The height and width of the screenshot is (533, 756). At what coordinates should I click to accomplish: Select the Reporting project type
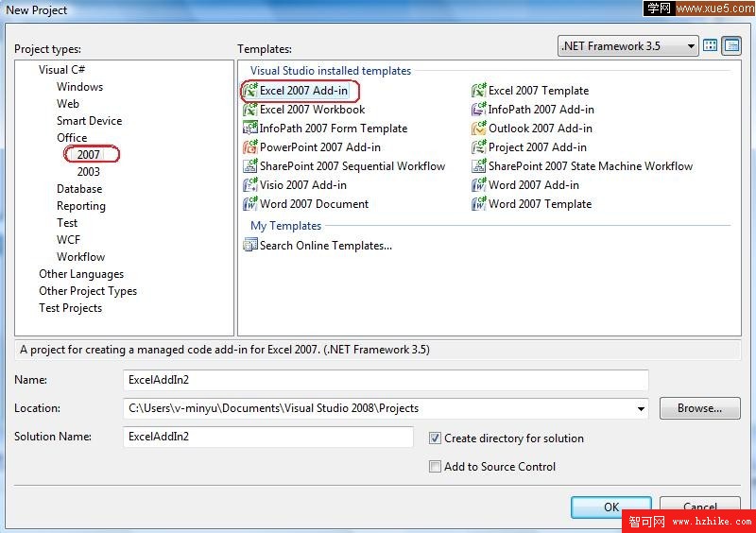[81, 206]
